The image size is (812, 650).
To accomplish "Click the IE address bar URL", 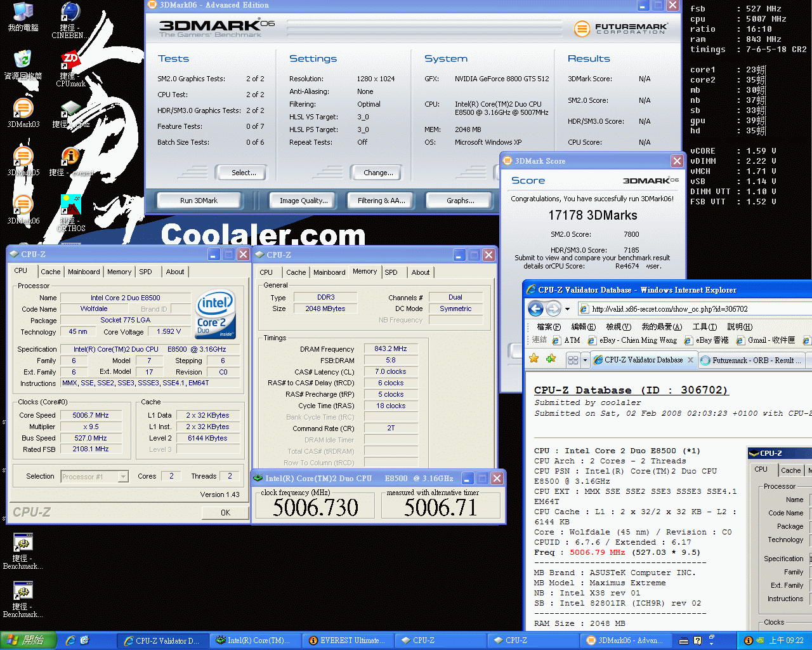I will tap(670, 309).
